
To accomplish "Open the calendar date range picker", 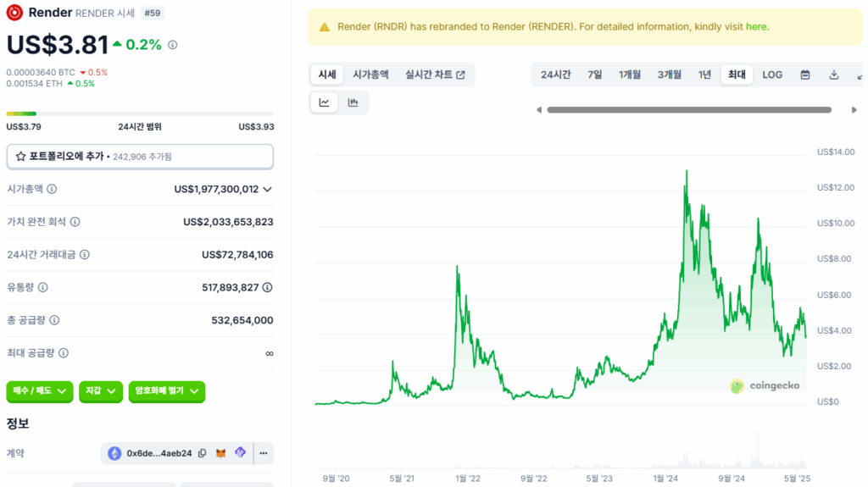I will tap(805, 75).
